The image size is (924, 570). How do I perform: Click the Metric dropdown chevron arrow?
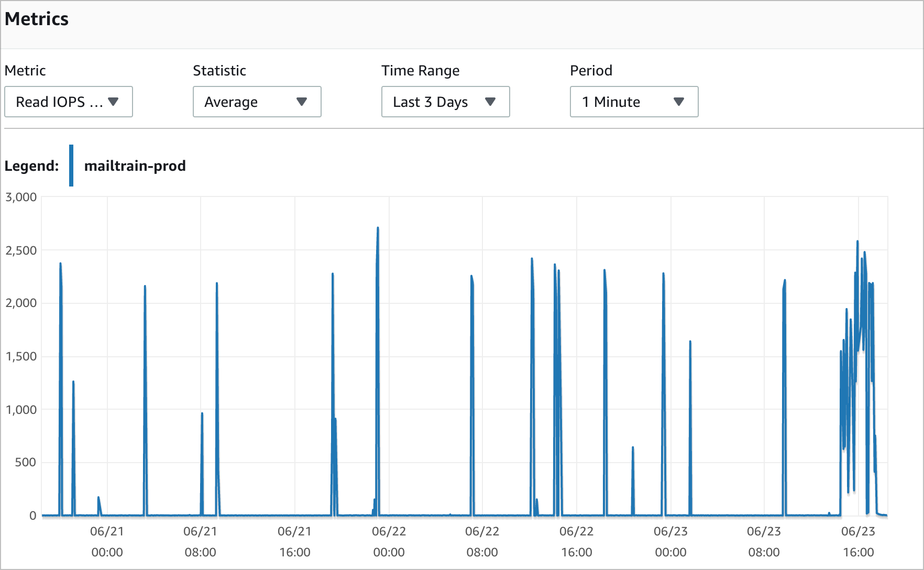114,102
